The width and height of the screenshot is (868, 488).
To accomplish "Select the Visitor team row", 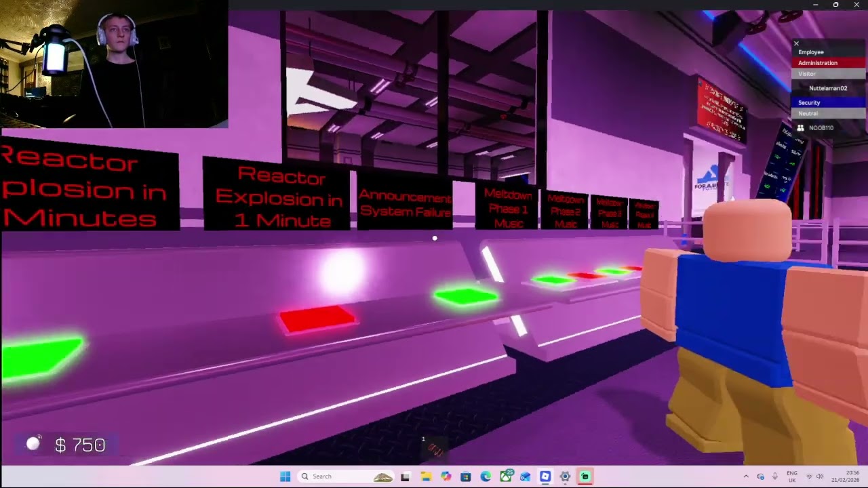I will click(x=828, y=74).
